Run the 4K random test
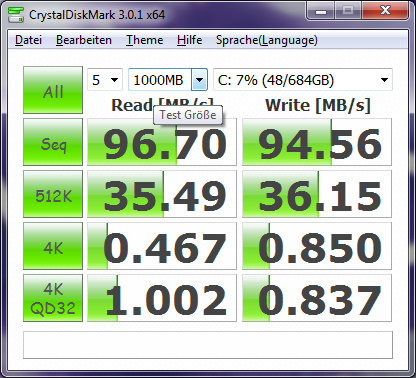 coord(53,246)
